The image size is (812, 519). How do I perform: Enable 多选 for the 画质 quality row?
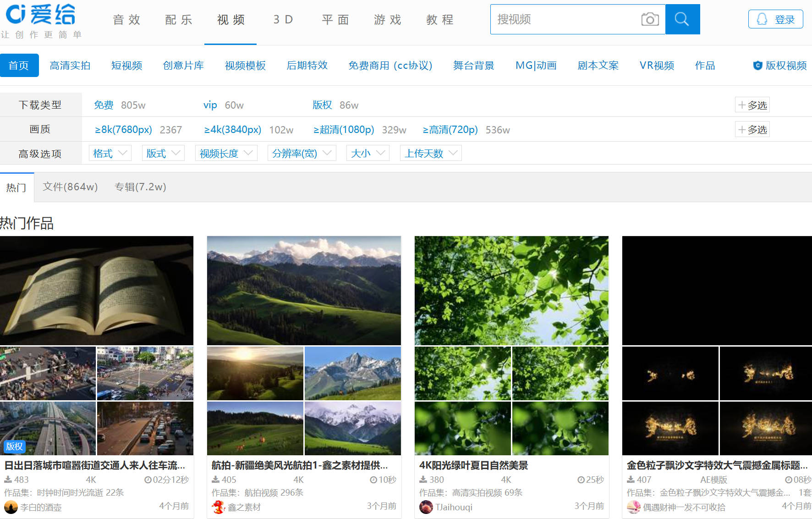point(752,130)
